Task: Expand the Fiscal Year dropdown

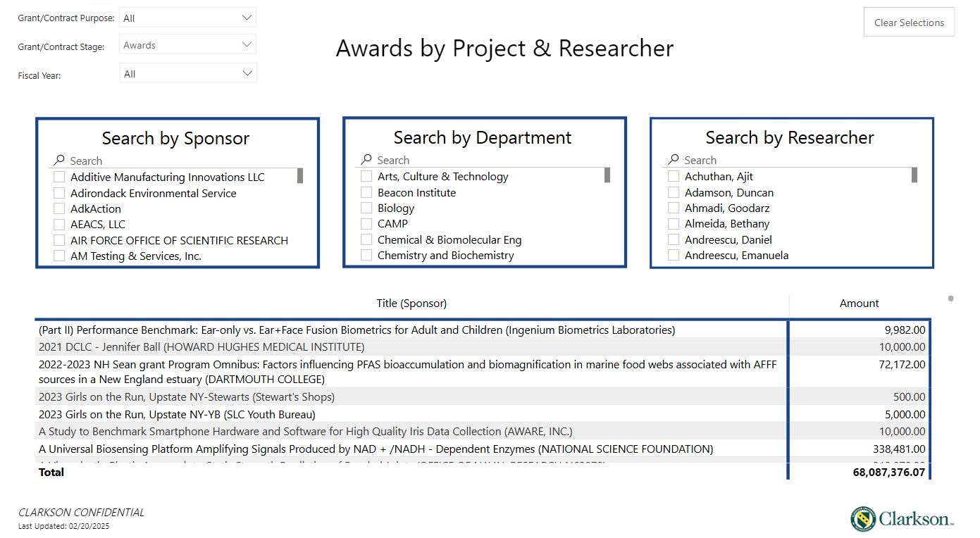Action: tap(188, 73)
